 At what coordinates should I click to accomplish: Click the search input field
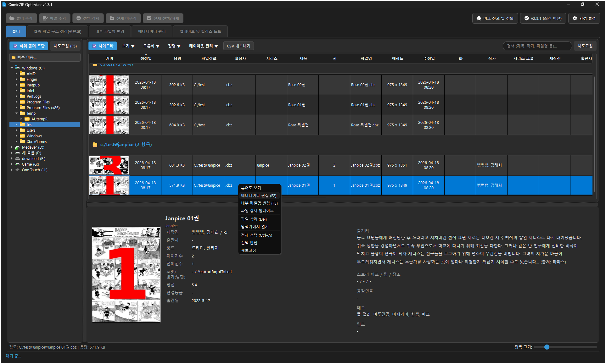537,46
